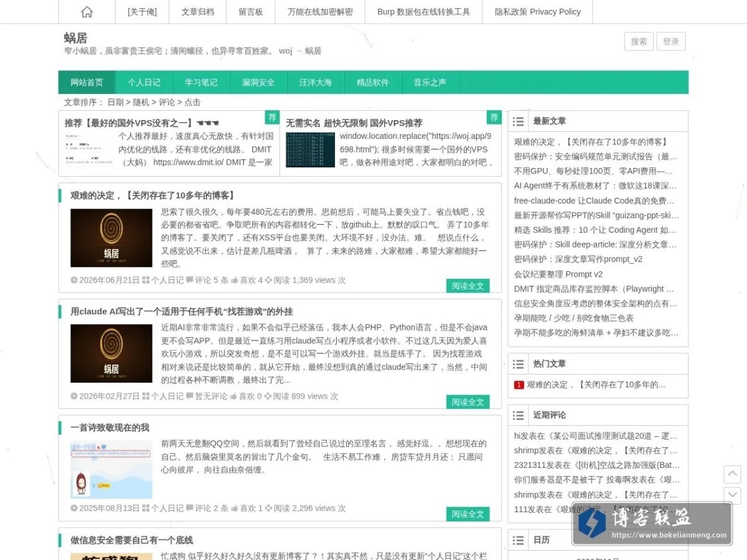The height and width of the screenshot is (560, 747).
Task: Click 荐 badge on 最好的国外VPS post
Action: (x=272, y=118)
